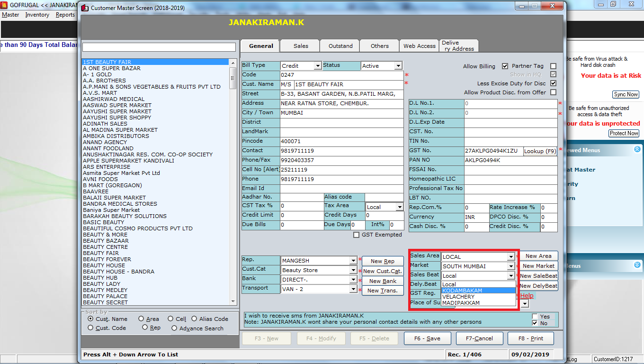Click the GOFRUGAL application title icon

click(4, 4)
